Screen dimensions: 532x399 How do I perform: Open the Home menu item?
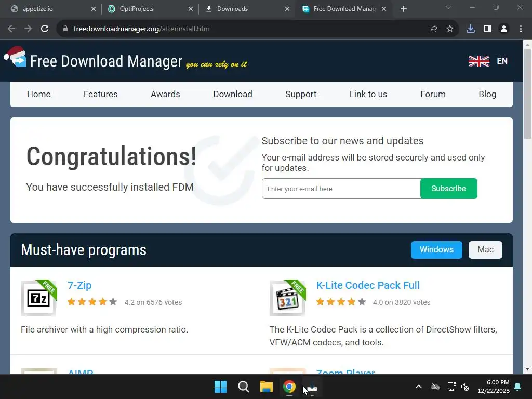pyautogui.click(x=38, y=95)
